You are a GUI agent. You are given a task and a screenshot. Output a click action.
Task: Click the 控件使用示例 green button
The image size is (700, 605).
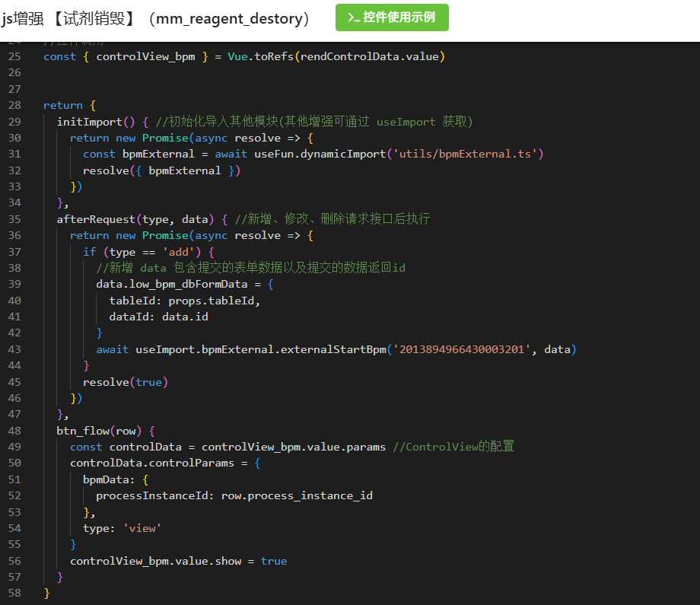pos(392,18)
